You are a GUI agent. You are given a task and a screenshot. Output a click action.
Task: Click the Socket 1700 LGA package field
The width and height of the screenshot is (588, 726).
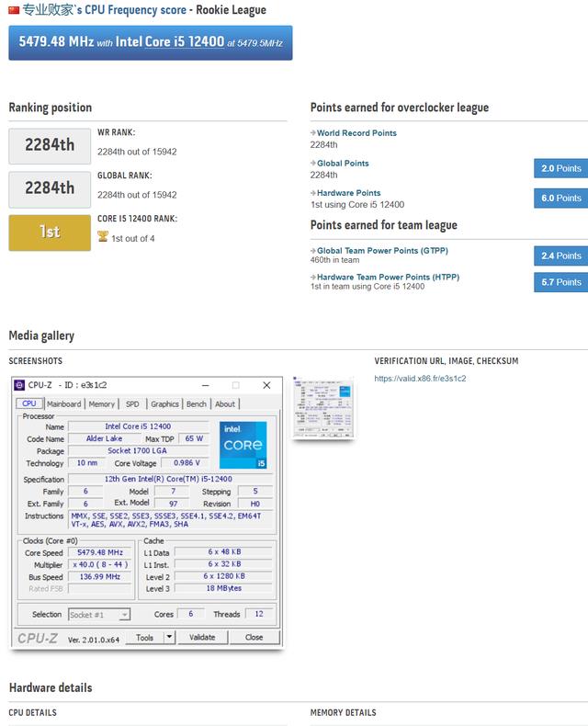(x=138, y=450)
